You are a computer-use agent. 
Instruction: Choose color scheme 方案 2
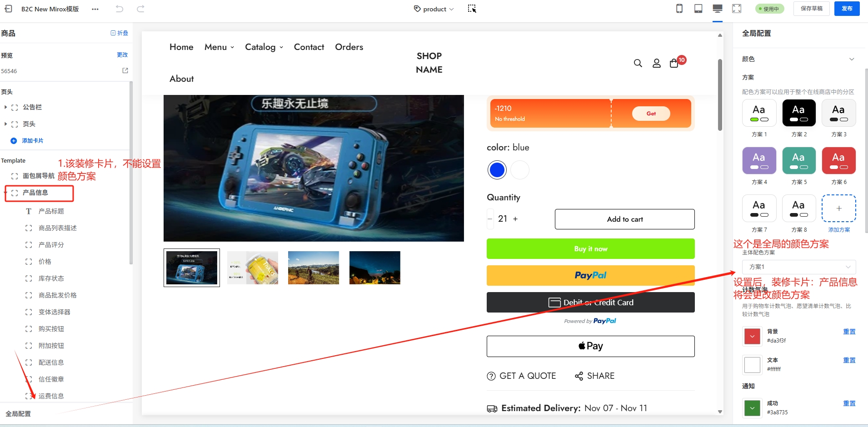coord(799,113)
